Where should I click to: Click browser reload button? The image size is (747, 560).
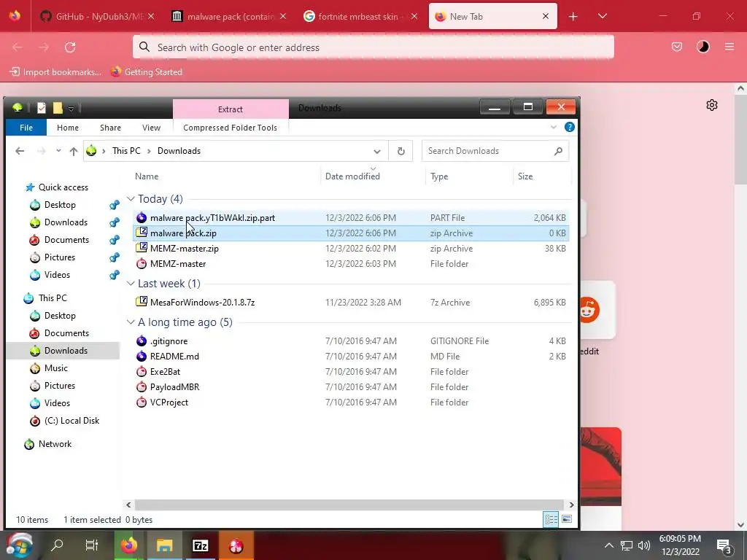pos(70,47)
